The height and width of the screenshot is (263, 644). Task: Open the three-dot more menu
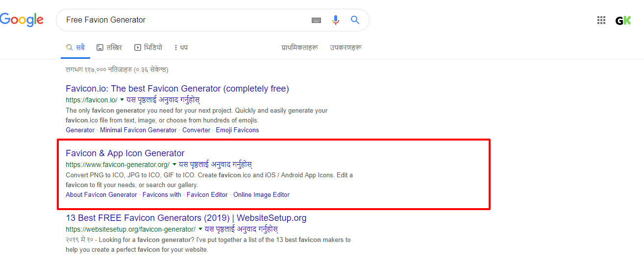180,48
